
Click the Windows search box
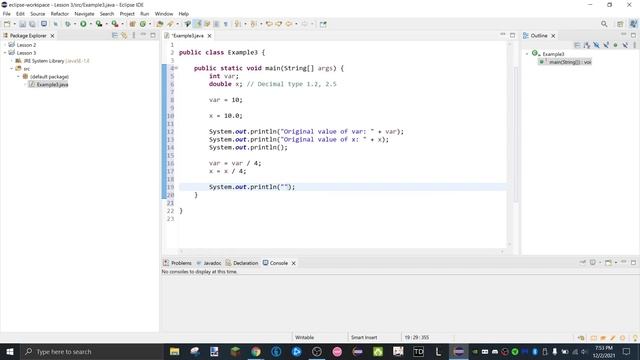(91, 351)
